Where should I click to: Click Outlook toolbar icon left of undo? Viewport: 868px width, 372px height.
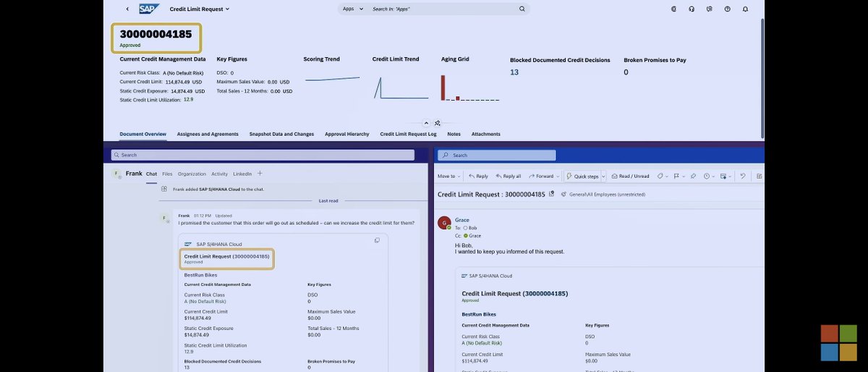click(x=723, y=176)
